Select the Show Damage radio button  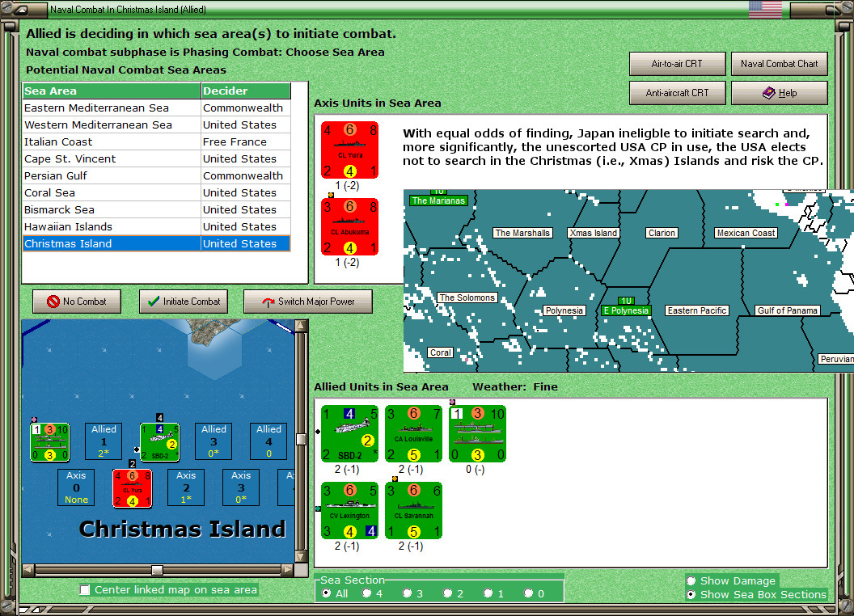coord(691,580)
